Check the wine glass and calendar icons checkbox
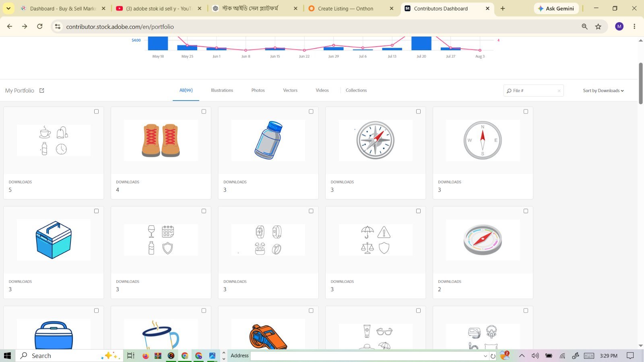The width and height of the screenshot is (644, 362). [204, 211]
